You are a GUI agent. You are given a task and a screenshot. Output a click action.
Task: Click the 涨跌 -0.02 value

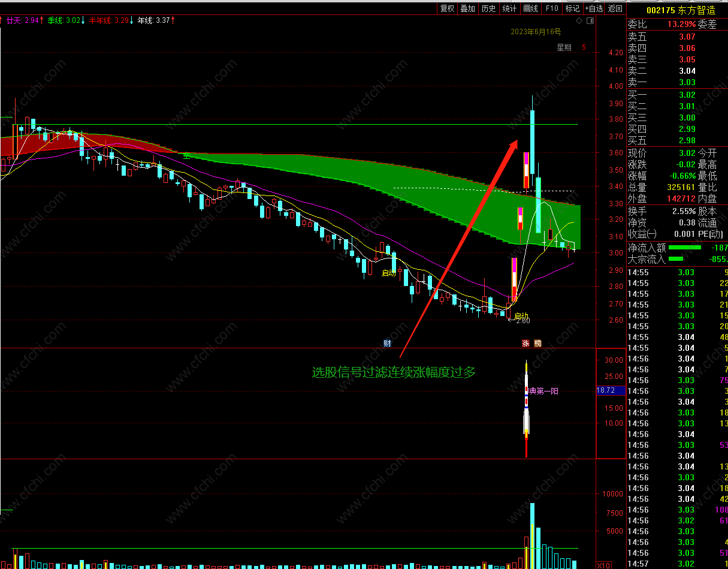685,164
